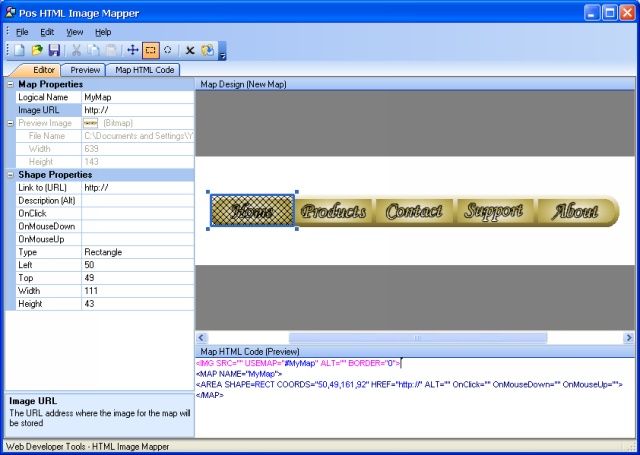The image size is (640, 455).
Task: Switch to the Map HTML Code tab
Action: (144, 70)
